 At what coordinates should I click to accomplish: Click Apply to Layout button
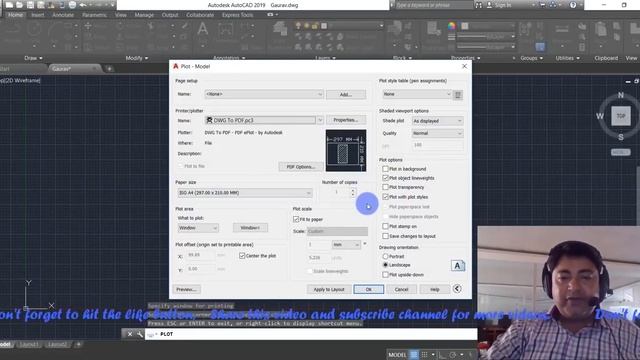tap(329, 289)
